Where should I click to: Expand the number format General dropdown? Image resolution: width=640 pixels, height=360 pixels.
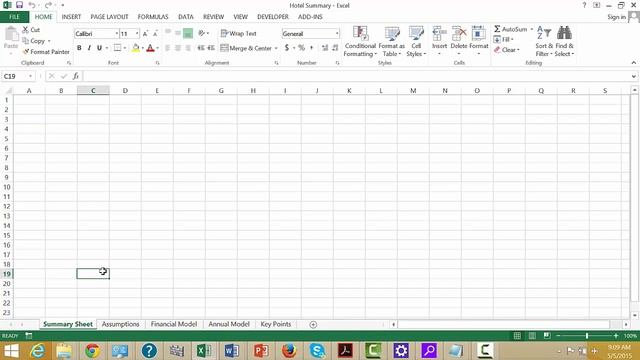tap(337, 34)
